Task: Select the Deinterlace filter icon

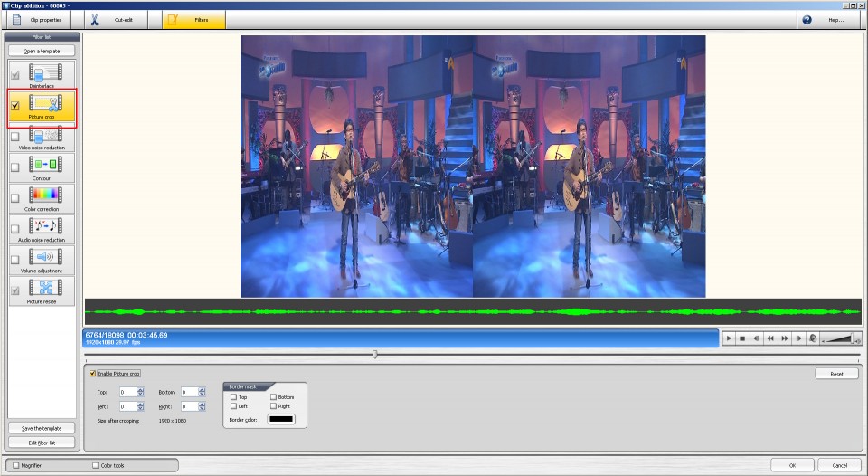Action: [45, 72]
